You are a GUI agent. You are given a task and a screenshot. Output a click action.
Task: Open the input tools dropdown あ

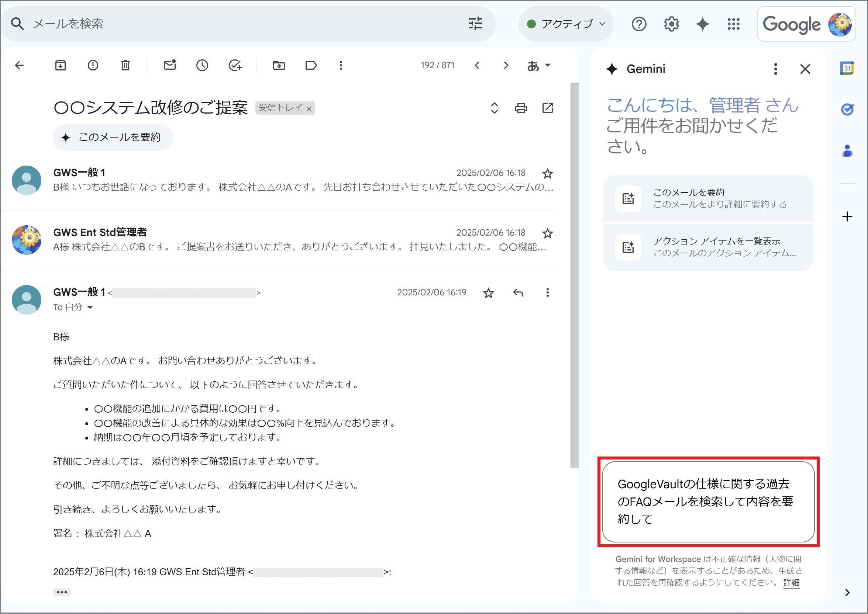click(539, 66)
